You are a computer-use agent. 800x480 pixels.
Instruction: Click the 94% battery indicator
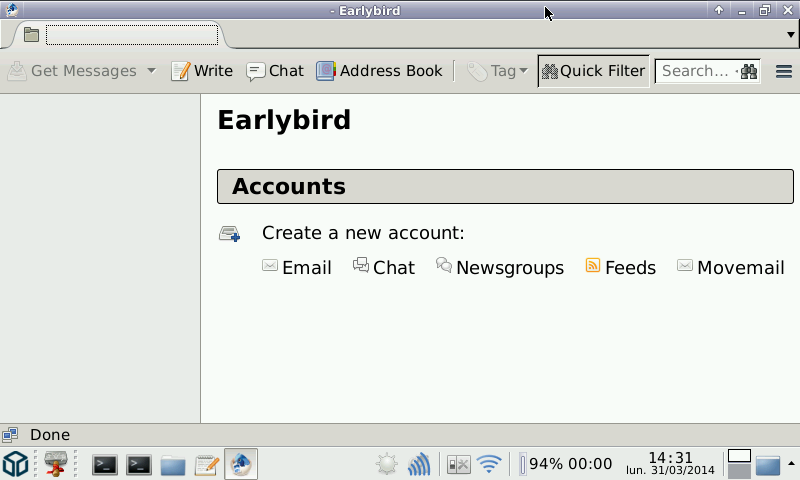[566, 464]
